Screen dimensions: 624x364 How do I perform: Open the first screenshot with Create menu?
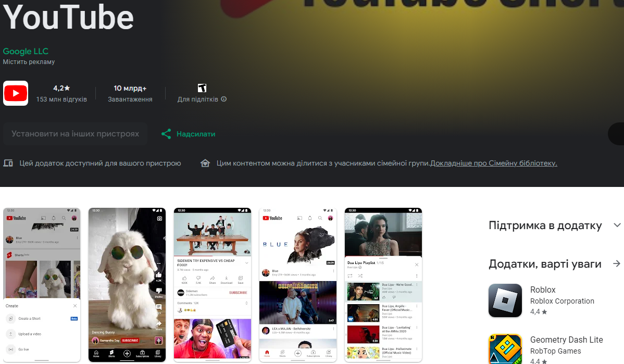pos(42,284)
